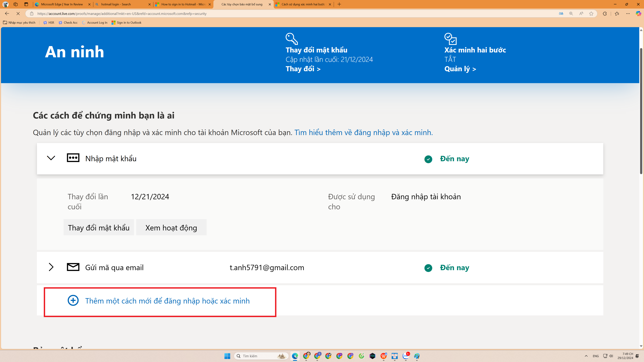This screenshot has height=362, width=644.
Task: Open the Account Log In bookmark
Action: 94,22
